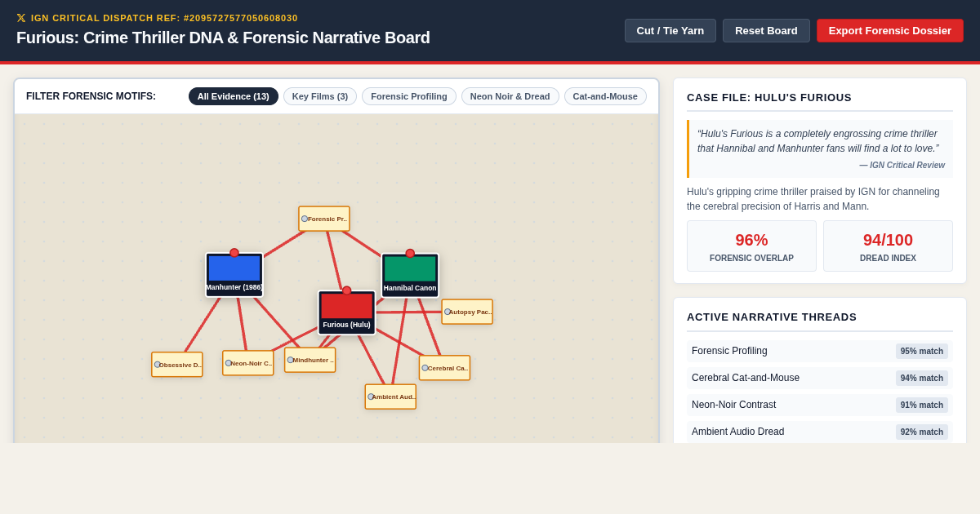Click the red pin on Manhunter card

tap(234, 253)
